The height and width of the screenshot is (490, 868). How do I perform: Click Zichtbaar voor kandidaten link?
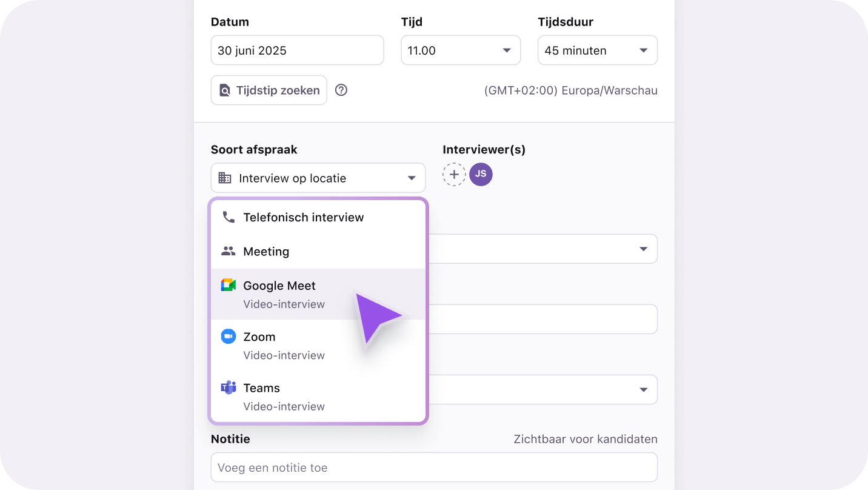pyautogui.click(x=586, y=438)
